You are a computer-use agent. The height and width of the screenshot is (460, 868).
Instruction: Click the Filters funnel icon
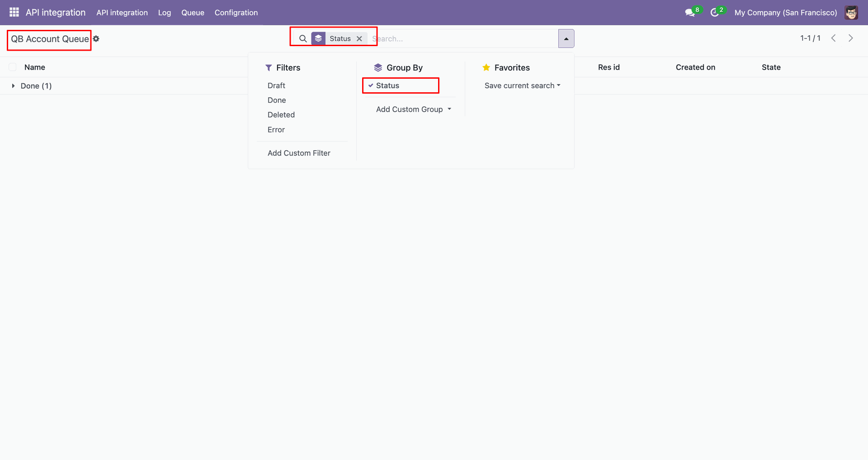pyautogui.click(x=269, y=67)
